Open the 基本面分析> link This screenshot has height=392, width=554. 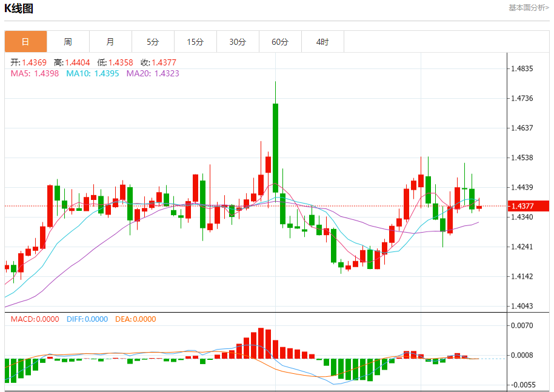[x=529, y=8]
